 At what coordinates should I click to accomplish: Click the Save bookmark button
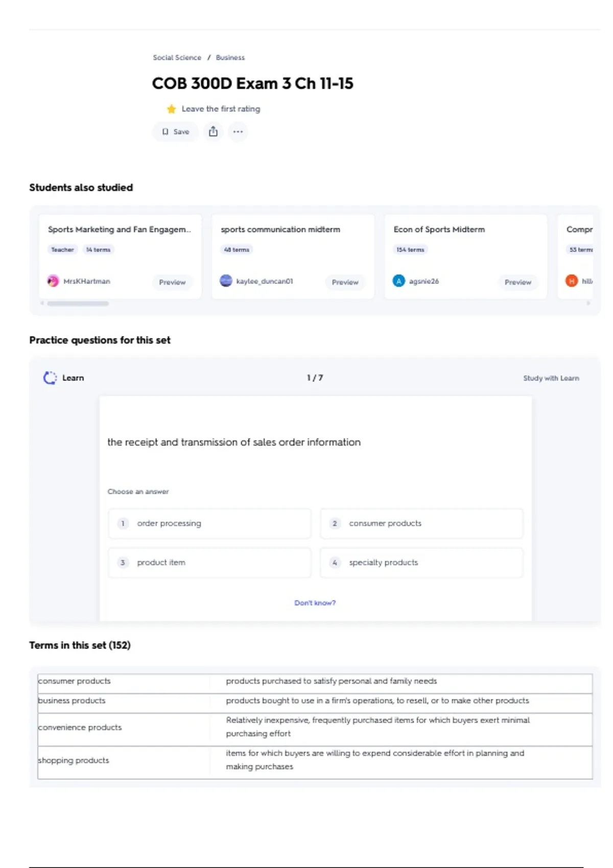pyautogui.click(x=176, y=132)
